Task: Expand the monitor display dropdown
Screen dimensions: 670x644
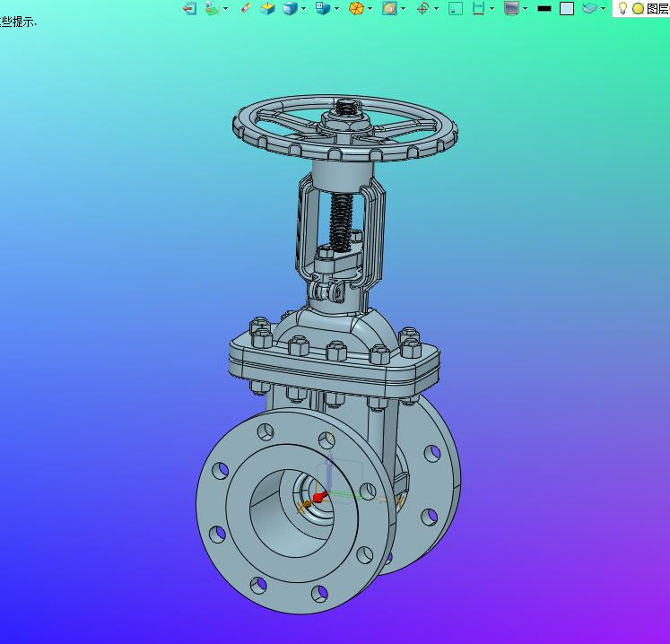Action: [525, 9]
